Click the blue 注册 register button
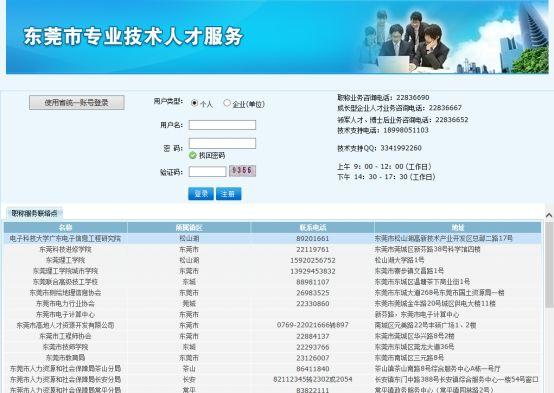This screenshot has width=554, height=393. click(x=229, y=194)
